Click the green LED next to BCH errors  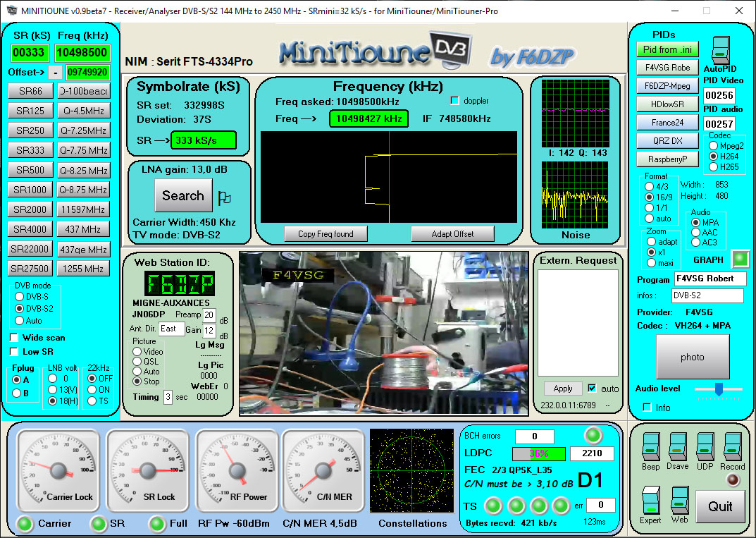tap(593, 435)
